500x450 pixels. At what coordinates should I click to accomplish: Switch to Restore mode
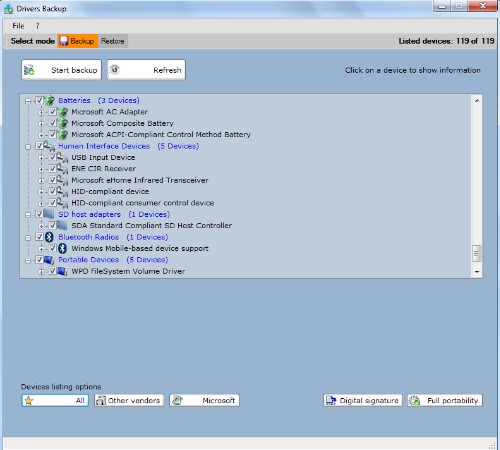coord(113,41)
